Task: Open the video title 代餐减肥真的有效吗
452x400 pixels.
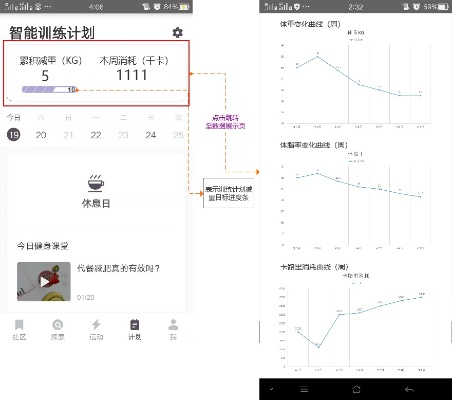Action: [118, 268]
